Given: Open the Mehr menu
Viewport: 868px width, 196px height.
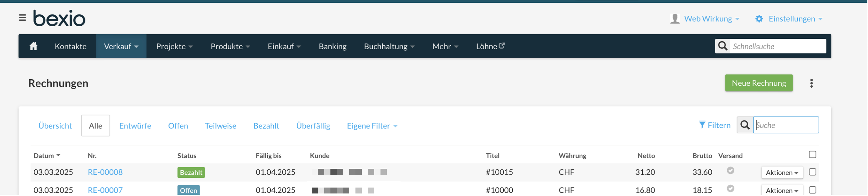Looking at the screenshot, I should pos(445,46).
